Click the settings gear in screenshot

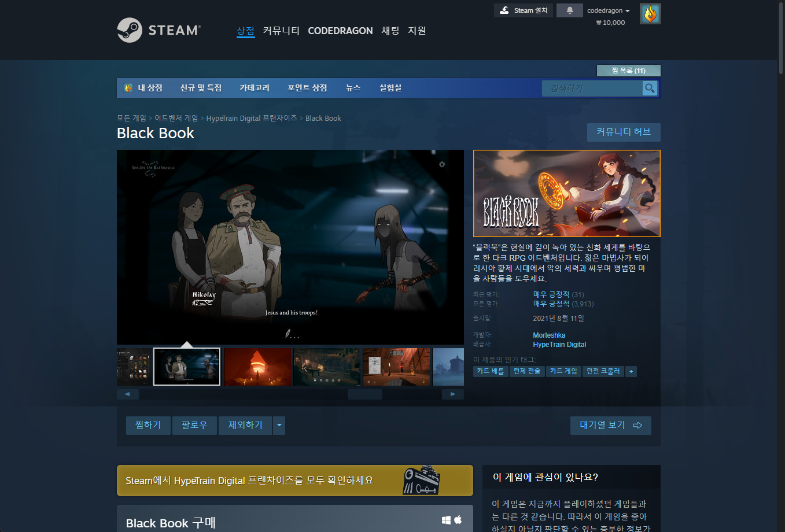(442, 165)
